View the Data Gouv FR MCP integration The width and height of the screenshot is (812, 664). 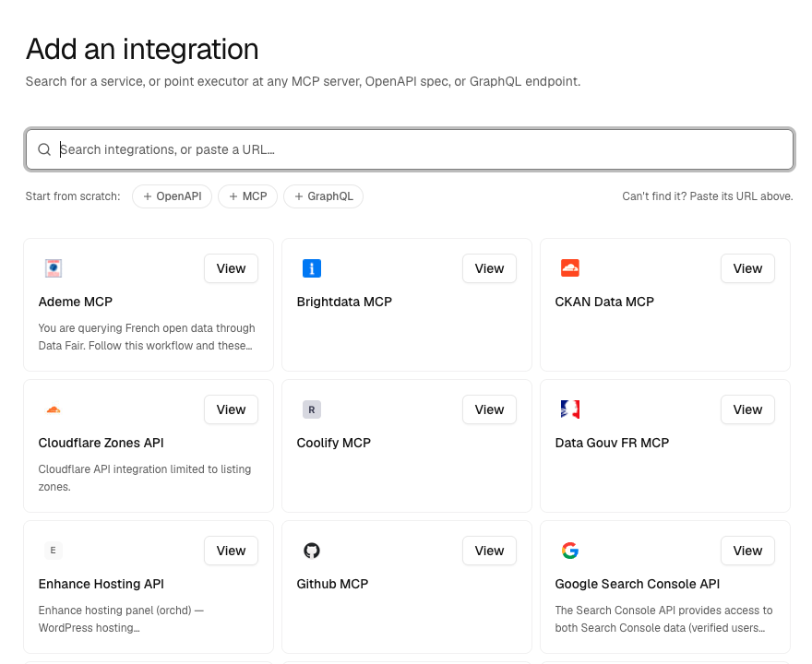pos(747,409)
